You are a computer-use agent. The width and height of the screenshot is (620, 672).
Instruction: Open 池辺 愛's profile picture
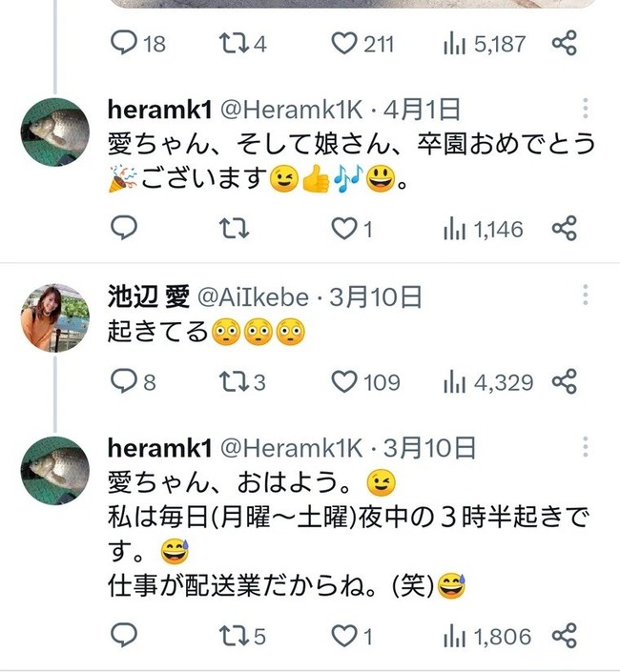click(x=54, y=316)
